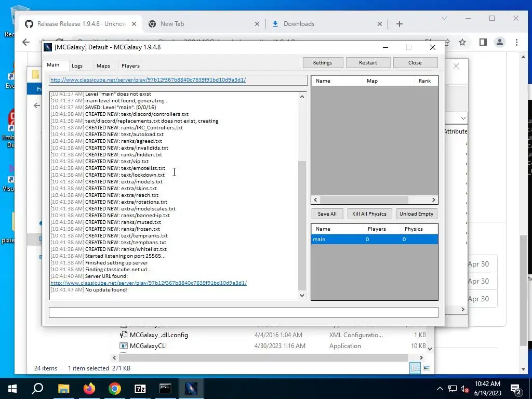Click the muted volume tray icon

coord(465,389)
